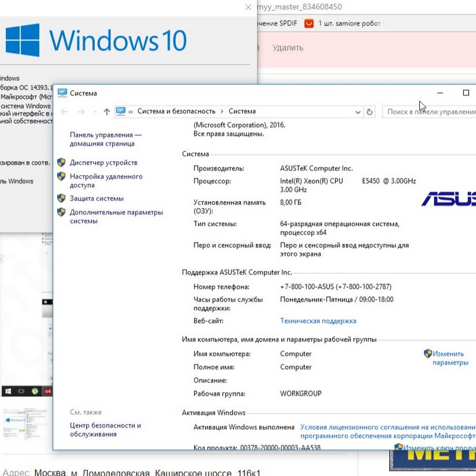This screenshot has height=476, width=476.
Task: Open 'Центр безопасности и обслуживания' link
Action: 105,429
